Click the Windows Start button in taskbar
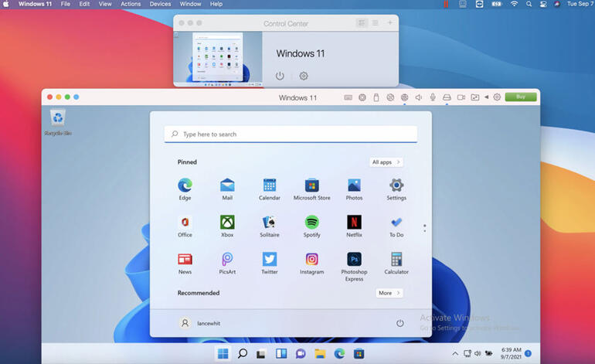Viewport: 595px width, 364px height. click(x=223, y=354)
